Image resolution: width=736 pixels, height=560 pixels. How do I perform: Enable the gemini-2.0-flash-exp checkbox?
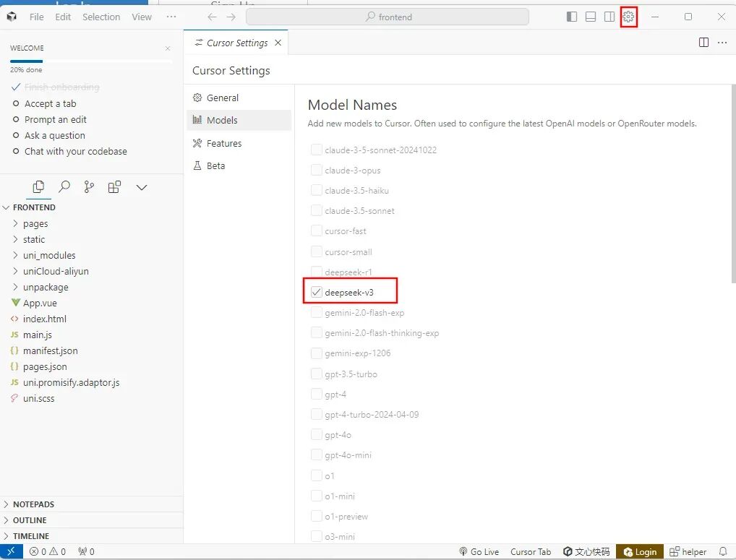(x=317, y=312)
